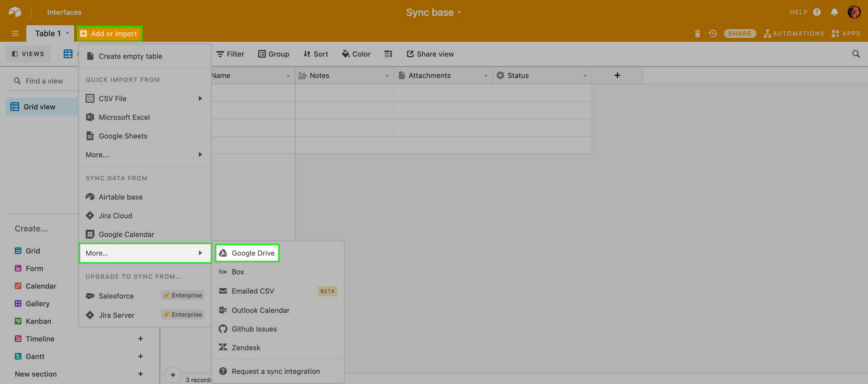The width and height of the screenshot is (868, 384).
Task: Open Automations panel
Action: tap(794, 33)
